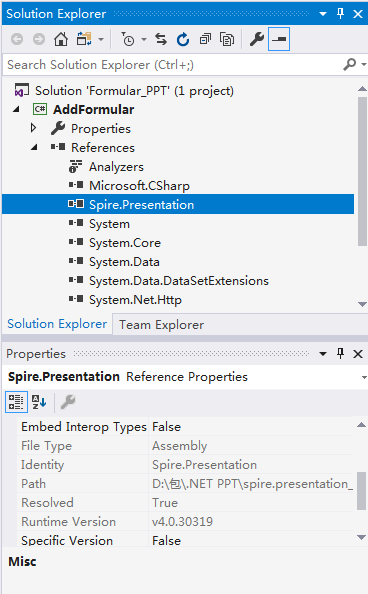Click scroll down arrow in Solution Explorer tree
The width and height of the screenshot is (368, 594).
(x=362, y=304)
